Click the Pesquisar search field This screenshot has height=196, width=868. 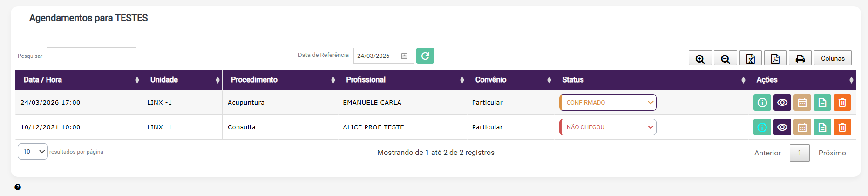click(x=91, y=56)
